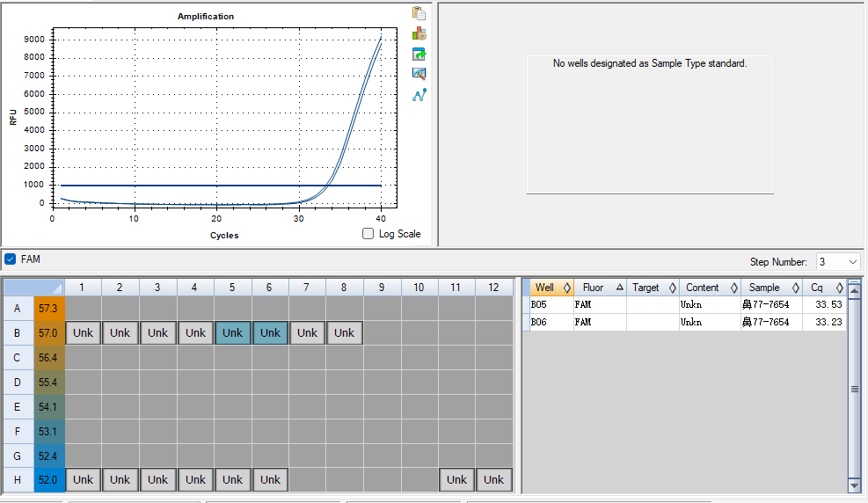Screen dimensions: 868x503
Task: Sort by the Content column header
Action: tap(711, 288)
